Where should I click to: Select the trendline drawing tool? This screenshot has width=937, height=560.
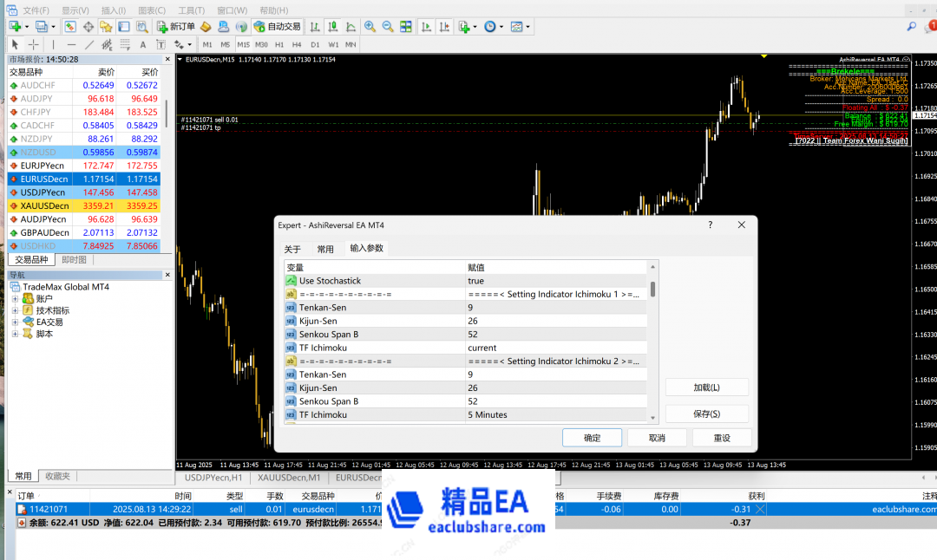click(x=89, y=44)
